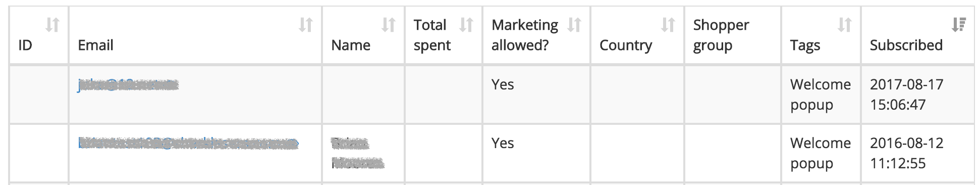Screen dimensions: 980x185
Task: Click the 2017-08-17 15:06:47 date cell
Action: click(x=907, y=95)
